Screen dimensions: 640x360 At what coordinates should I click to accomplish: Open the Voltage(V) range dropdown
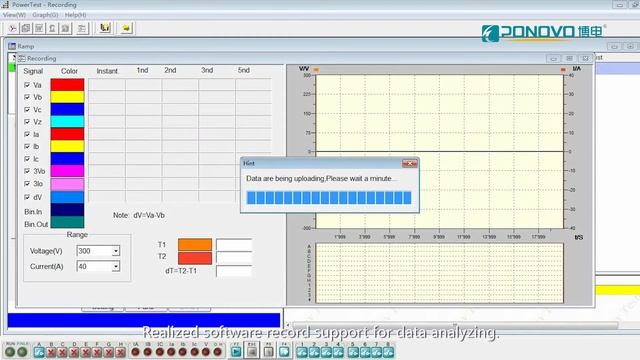(116, 251)
